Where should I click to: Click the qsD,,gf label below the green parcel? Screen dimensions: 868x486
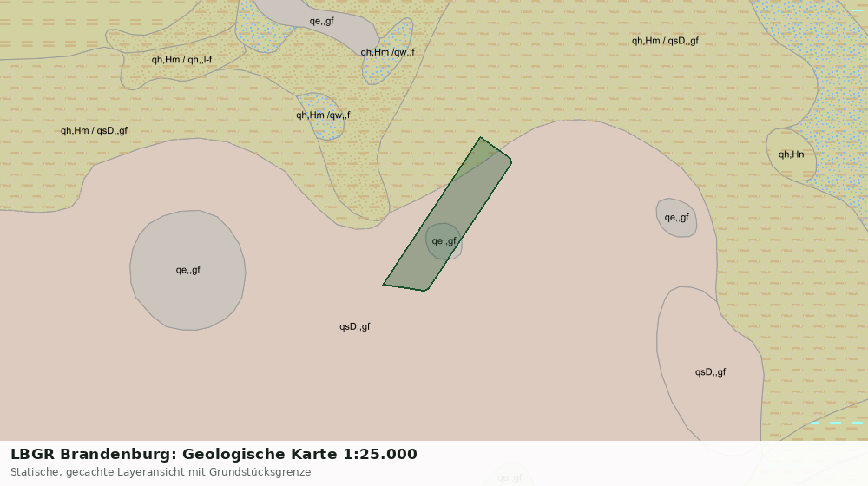pos(355,326)
